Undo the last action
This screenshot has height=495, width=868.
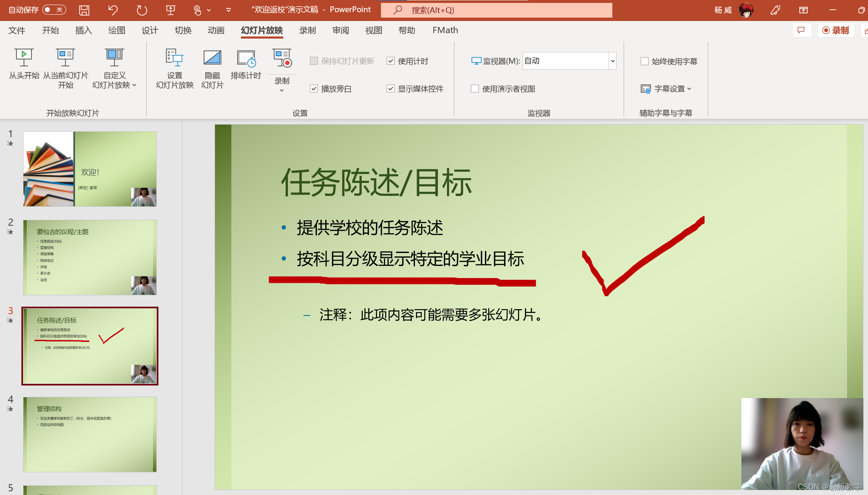[113, 10]
